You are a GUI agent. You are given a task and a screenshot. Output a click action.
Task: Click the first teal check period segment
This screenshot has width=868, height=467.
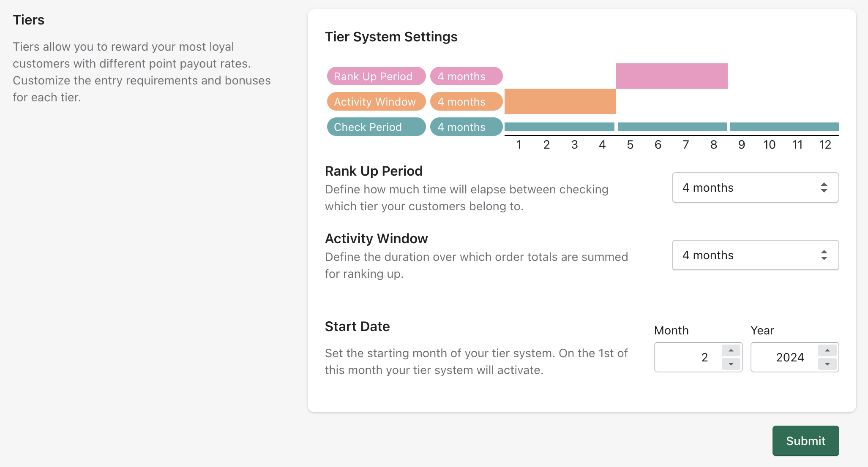pos(559,127)
